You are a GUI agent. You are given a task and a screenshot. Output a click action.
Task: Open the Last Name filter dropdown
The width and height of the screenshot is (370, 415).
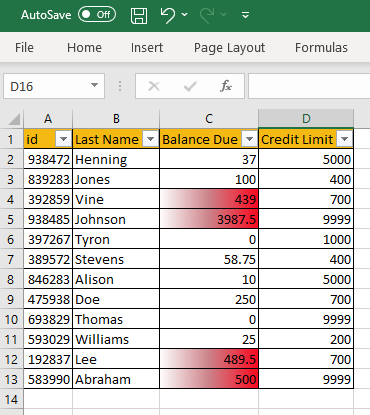tap(150, 139)
